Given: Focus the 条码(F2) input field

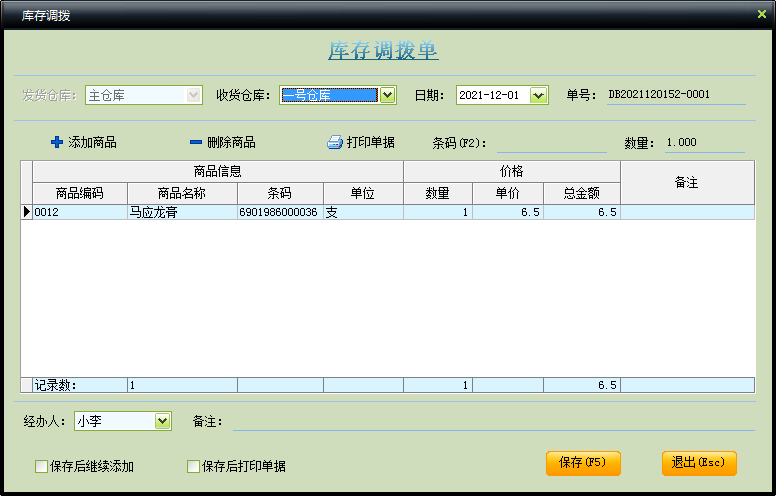Looking at the screenshot, I should (551, 143).
